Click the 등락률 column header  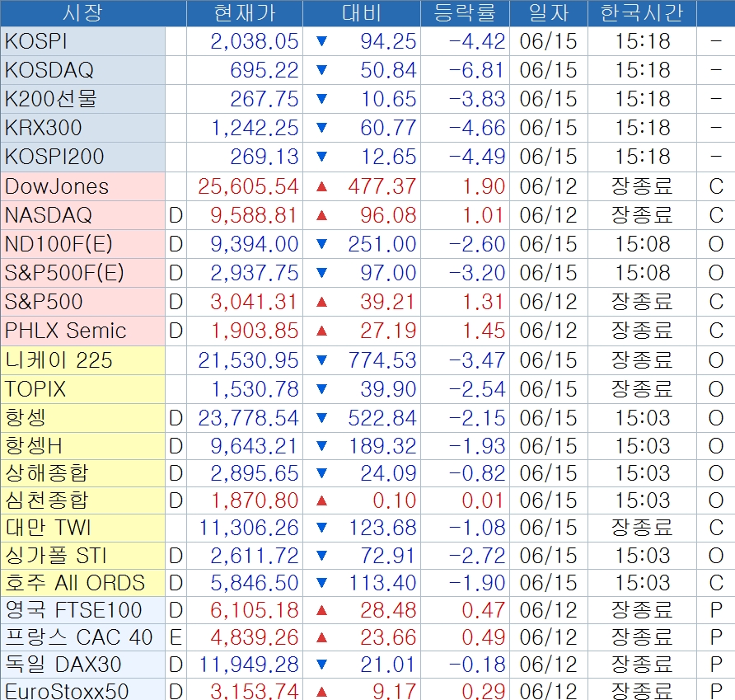pos(466,13)
